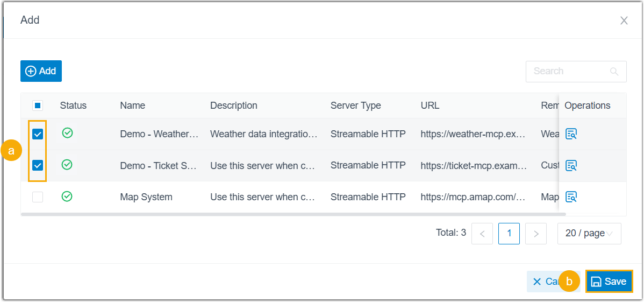The image size is (644, 302).
Task: Go to previous page arrow
Action: 482,234
